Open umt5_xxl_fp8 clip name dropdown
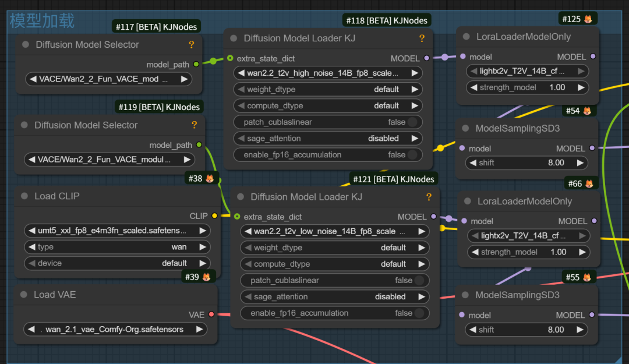 [x=117, y=231]
